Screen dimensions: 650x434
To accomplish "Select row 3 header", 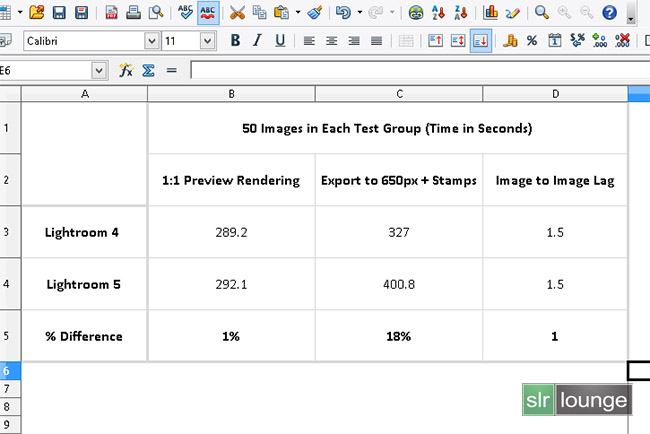I will (10, 232).
